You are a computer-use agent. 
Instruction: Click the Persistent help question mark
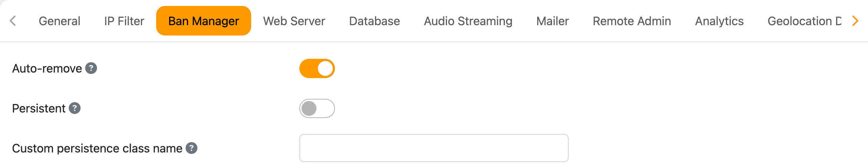[75, 108]
